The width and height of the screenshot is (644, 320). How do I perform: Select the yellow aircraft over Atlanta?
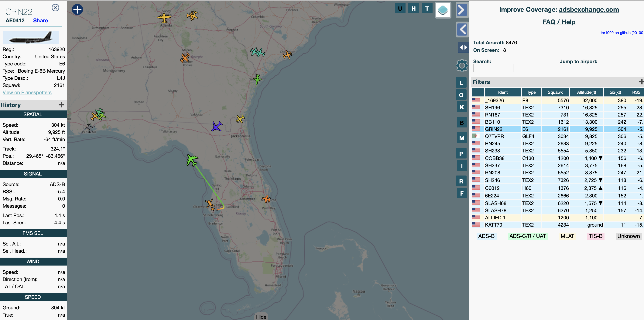[164, 18]
